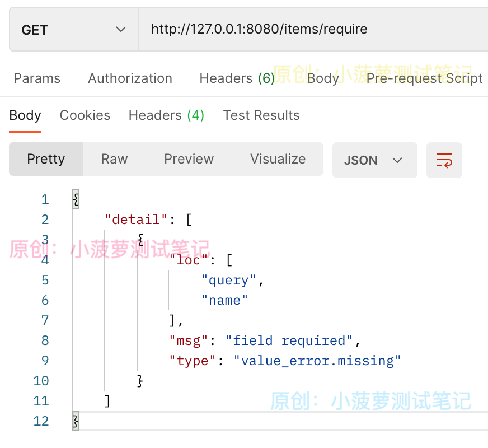Click the "name" value on line 6
This screenshot has width=488, height=448.
coord(224,300)
